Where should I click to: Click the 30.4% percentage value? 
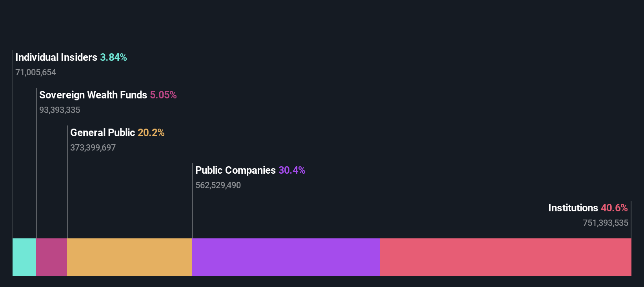tap(292, 170)
